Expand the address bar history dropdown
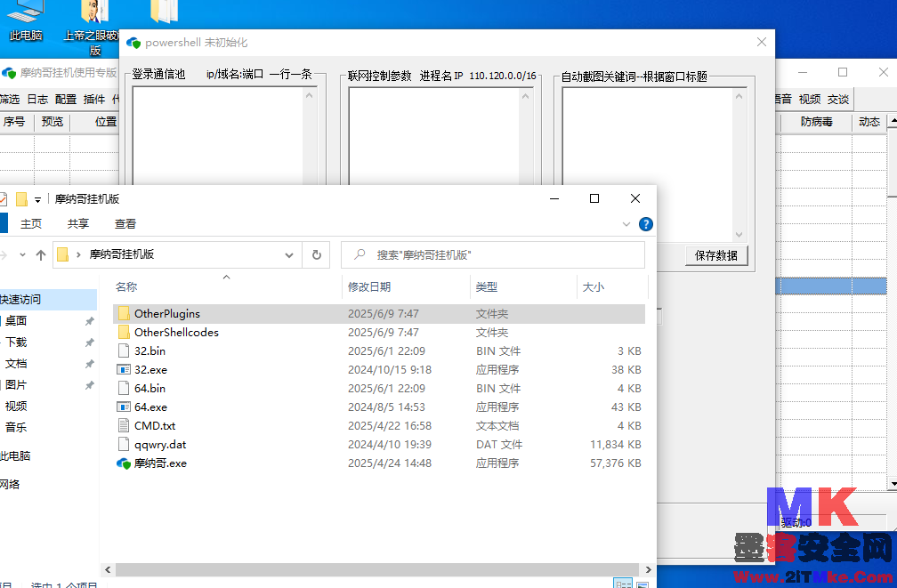897x588 pixels. point(289,255)
